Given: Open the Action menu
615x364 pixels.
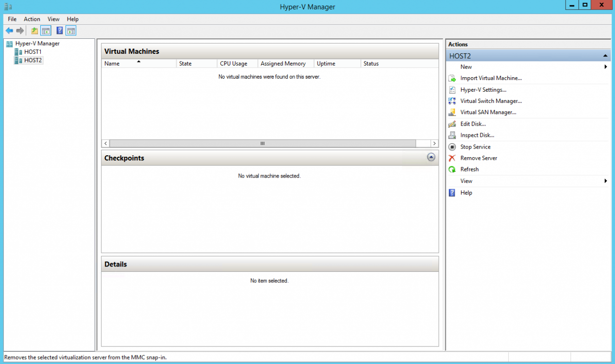Looking at the screenshot, I should click(x=32, y=19).
